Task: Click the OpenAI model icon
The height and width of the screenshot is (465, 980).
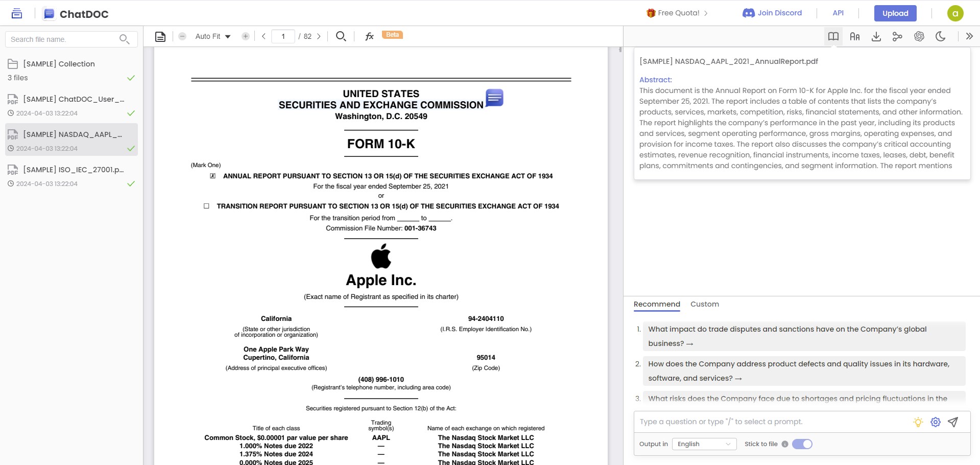Action: pos(919,36)
